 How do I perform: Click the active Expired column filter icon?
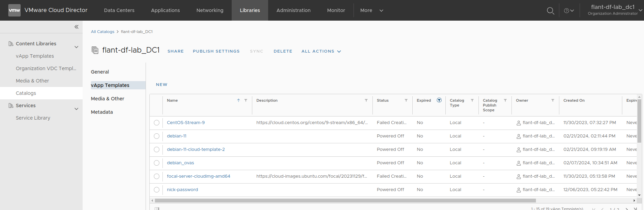pyautogui.click(x=439, y=100)
